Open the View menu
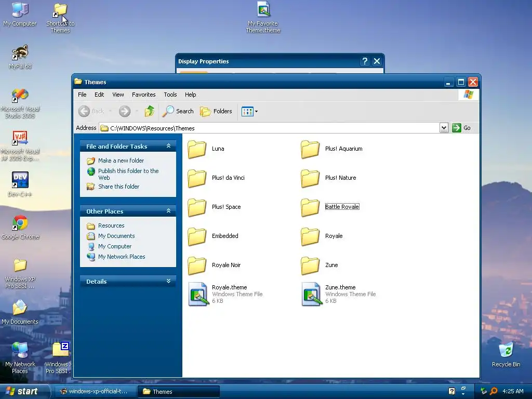Image resolution: width=532 pixels, height=399 pixels. pyautogui.click(x=118, y=95)
